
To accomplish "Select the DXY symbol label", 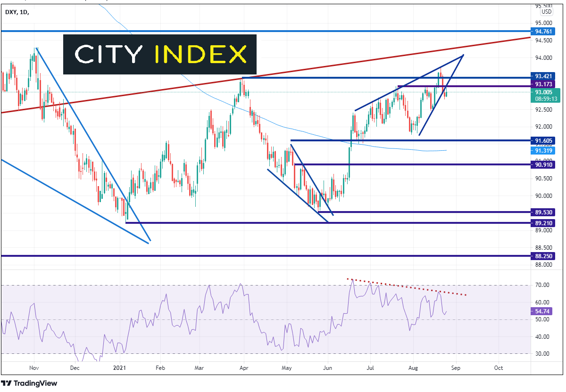I will point(11,12).
